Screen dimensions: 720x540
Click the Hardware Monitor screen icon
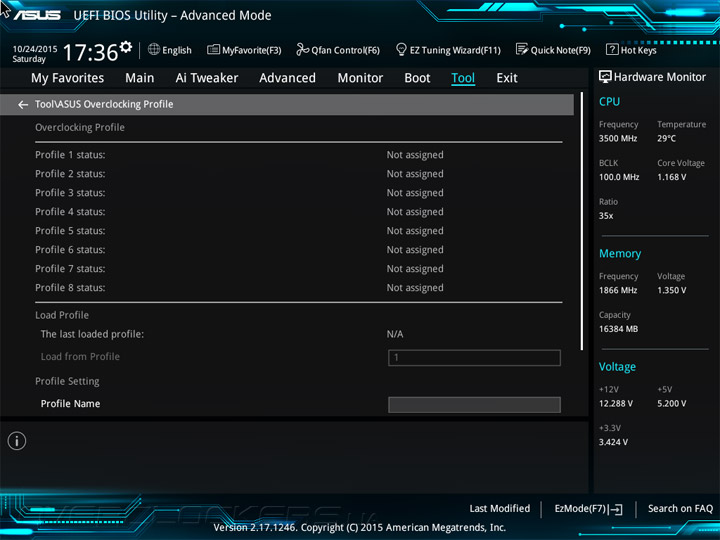[x=605, y=77]
